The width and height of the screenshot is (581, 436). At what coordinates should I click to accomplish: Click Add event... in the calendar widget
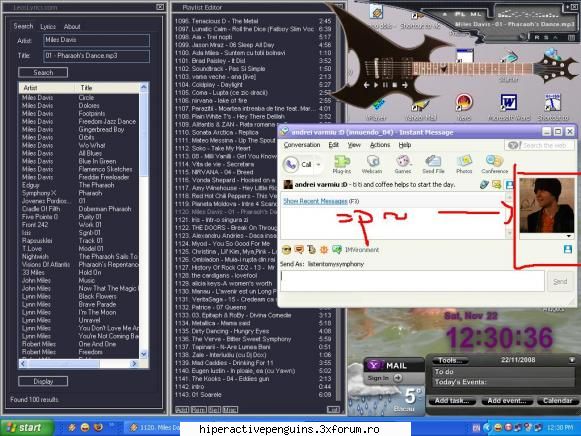[x=507, y=400]
